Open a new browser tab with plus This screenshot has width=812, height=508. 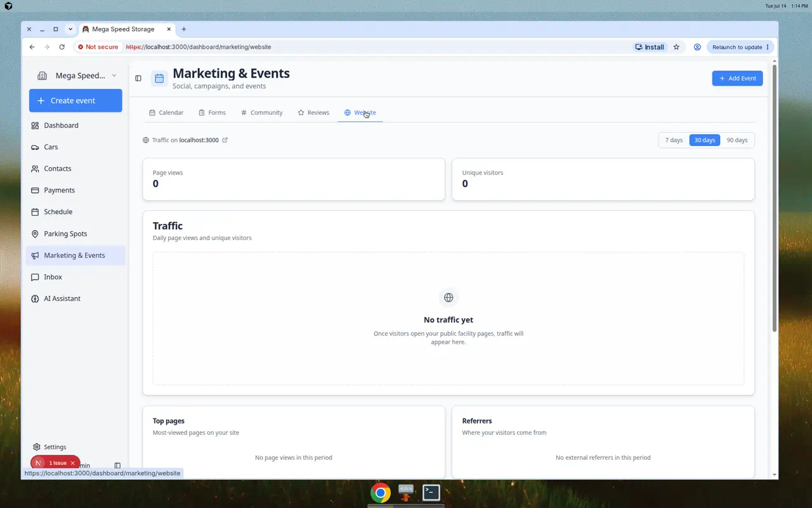(x=184, y=29)
